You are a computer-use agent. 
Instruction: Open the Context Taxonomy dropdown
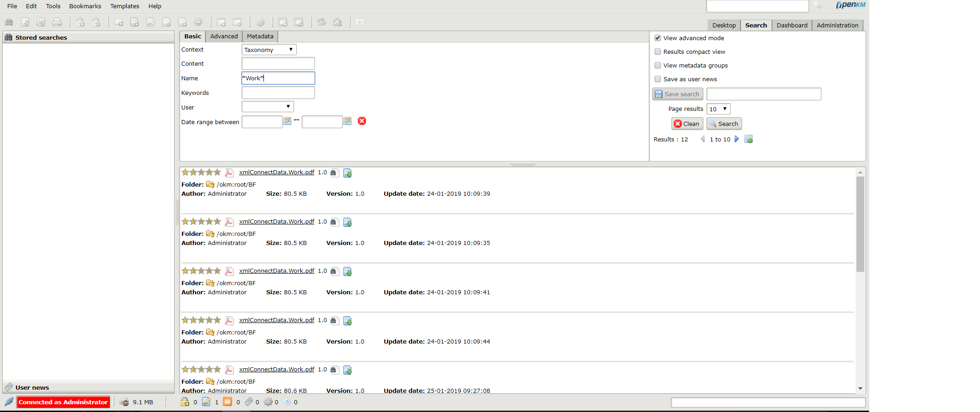point(268,50)
